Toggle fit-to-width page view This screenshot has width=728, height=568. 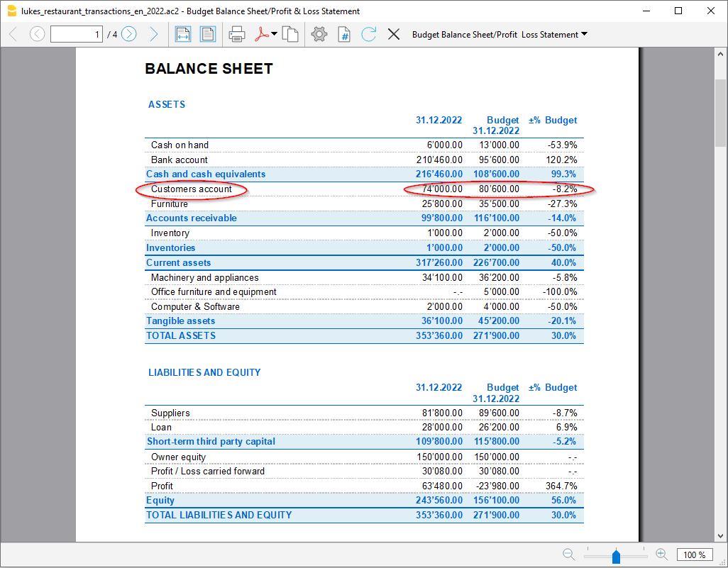click(183, 34)
